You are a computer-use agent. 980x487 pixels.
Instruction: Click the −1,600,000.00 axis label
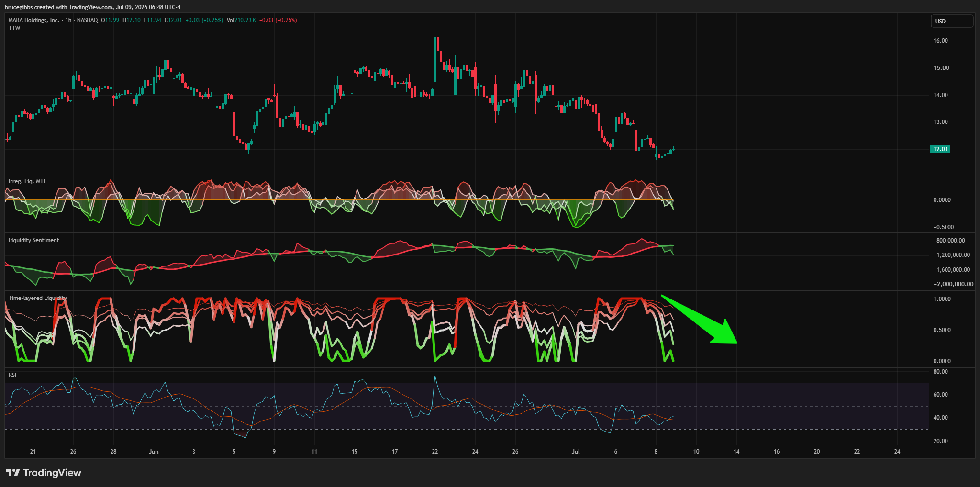click(952, 270)
